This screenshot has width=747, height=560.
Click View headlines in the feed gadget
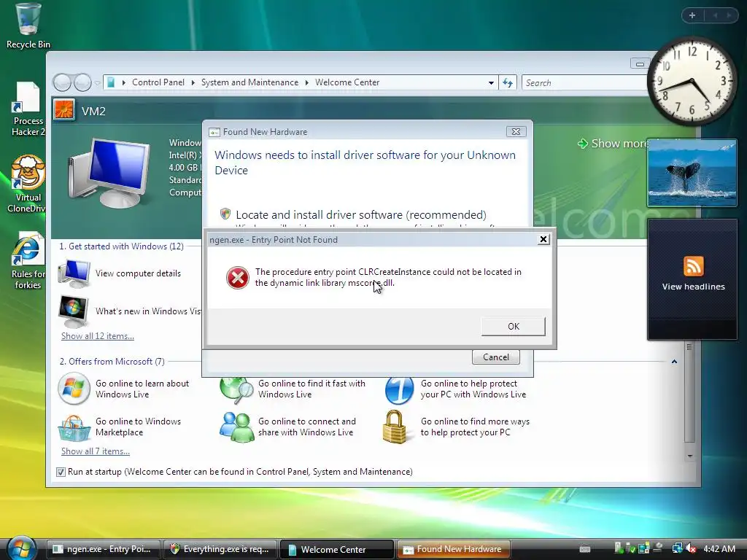pyautogui.click(x=693, y=287)
